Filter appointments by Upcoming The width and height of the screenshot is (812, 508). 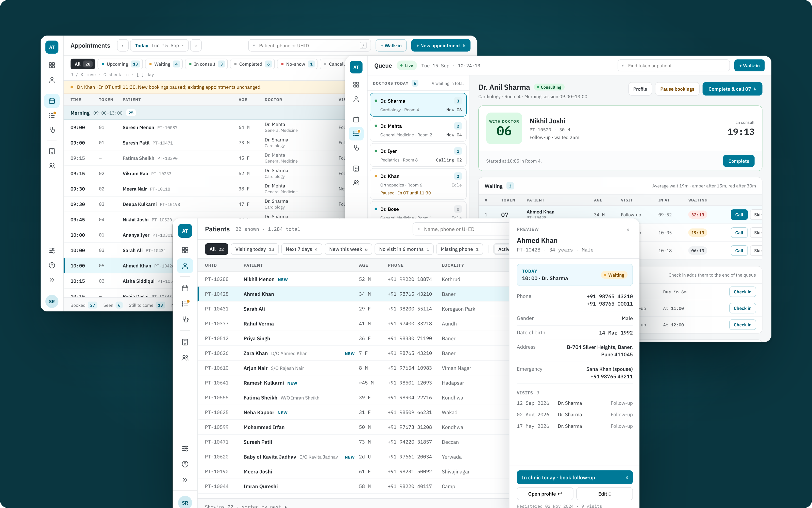pyautogui.click(x=120, y=64)
